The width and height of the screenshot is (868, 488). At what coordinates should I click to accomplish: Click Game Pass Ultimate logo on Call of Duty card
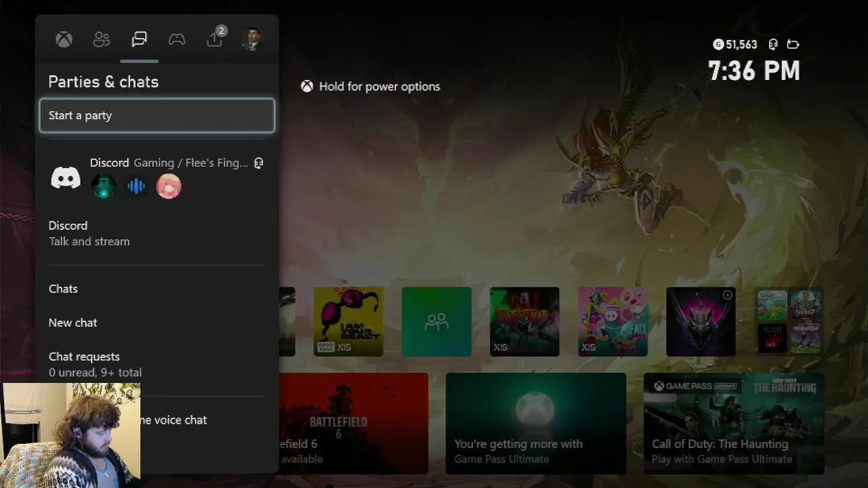coord(695,386)
